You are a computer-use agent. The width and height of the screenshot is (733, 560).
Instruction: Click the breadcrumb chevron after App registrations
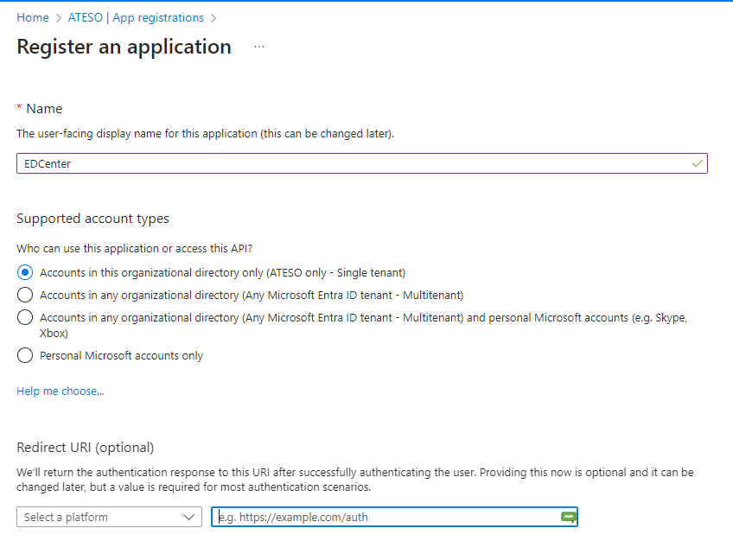pos(214,18)
